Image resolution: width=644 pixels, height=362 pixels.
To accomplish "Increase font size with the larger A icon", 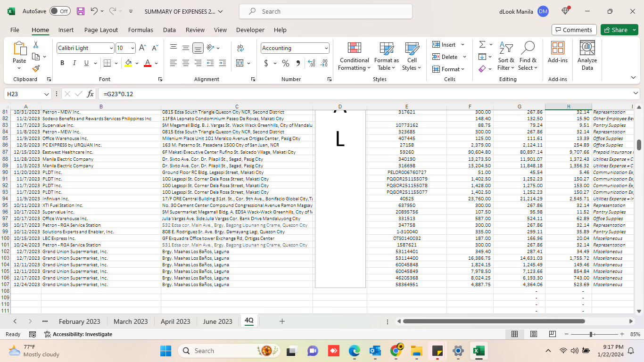I will coord(143,48).
